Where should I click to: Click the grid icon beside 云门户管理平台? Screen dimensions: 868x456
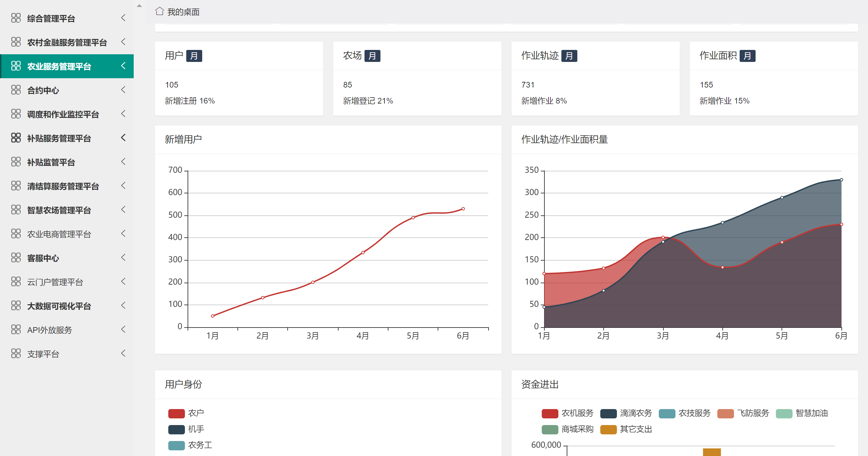[x=16, y=281]
